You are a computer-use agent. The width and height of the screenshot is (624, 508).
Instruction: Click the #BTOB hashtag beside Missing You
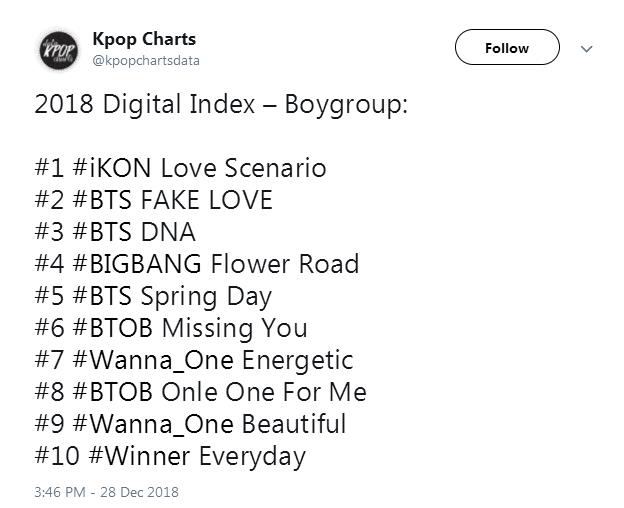click(x=119, y=328)
